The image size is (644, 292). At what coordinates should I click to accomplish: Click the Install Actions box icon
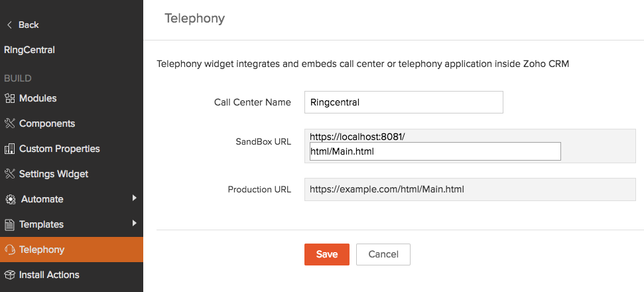[9, 275]
